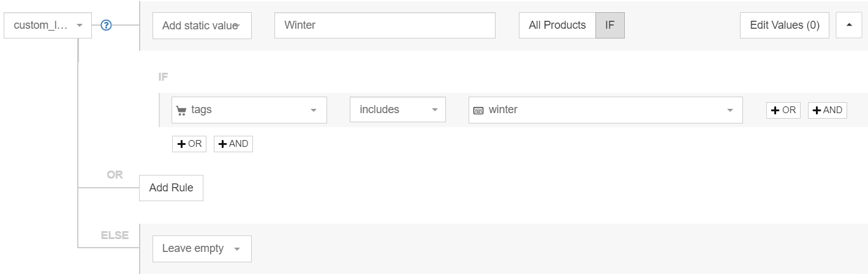Select the All Products toggle option
Image resolution: width=868 pixels, height=277 pixels.
tap(557, 26)
